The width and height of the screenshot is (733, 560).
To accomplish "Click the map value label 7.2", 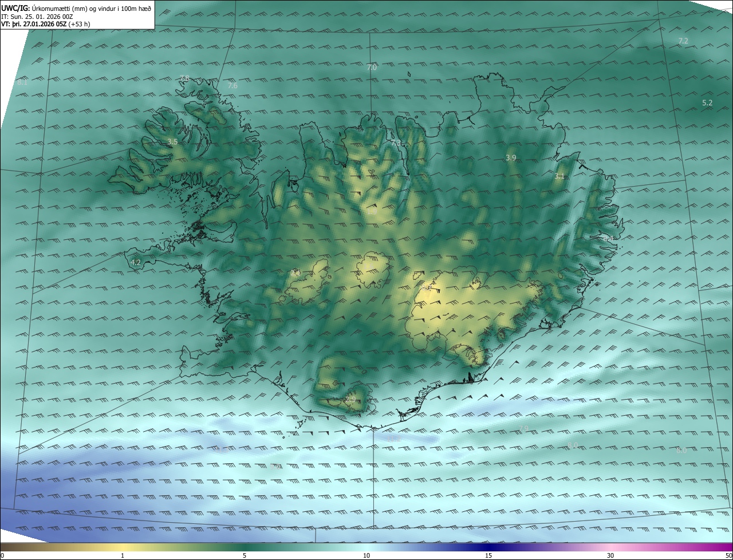I will coord(683,41).
